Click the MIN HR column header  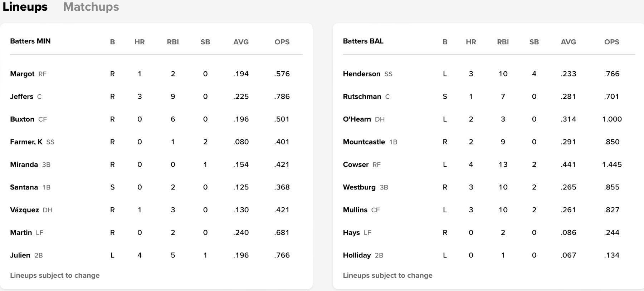tap(140, 42)
